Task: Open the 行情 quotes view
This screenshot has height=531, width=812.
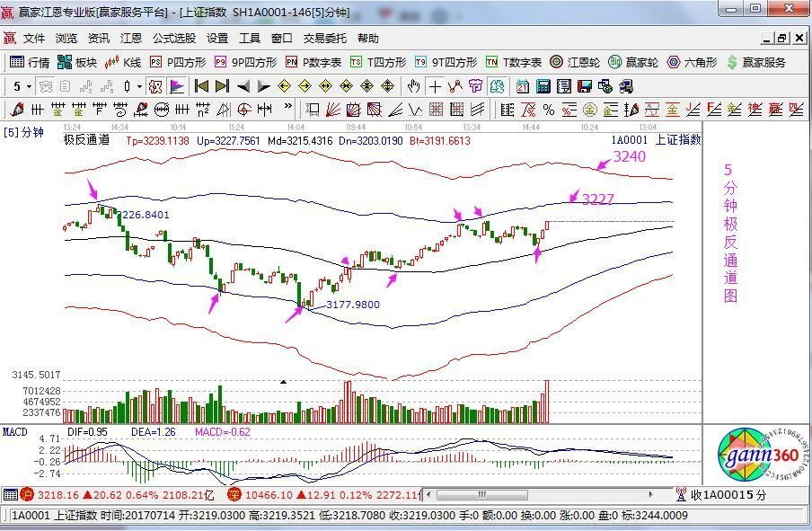Action: pos(30,62)
